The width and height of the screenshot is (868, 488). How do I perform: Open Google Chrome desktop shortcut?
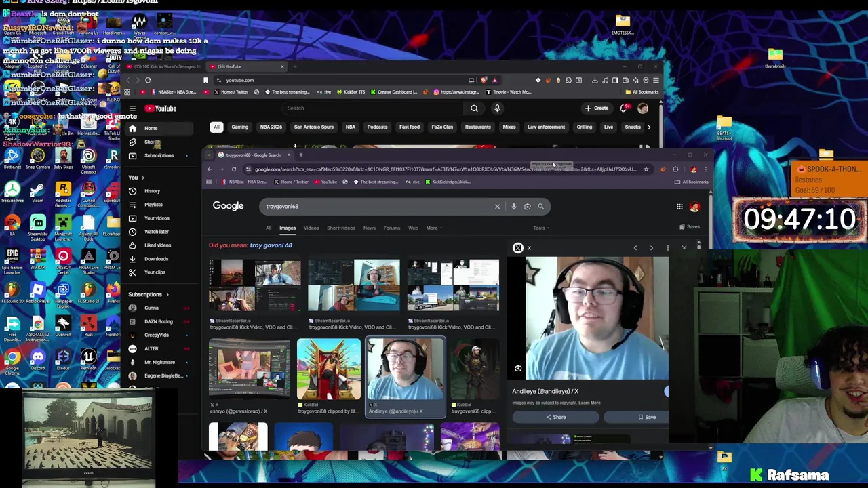coord(13,359)
